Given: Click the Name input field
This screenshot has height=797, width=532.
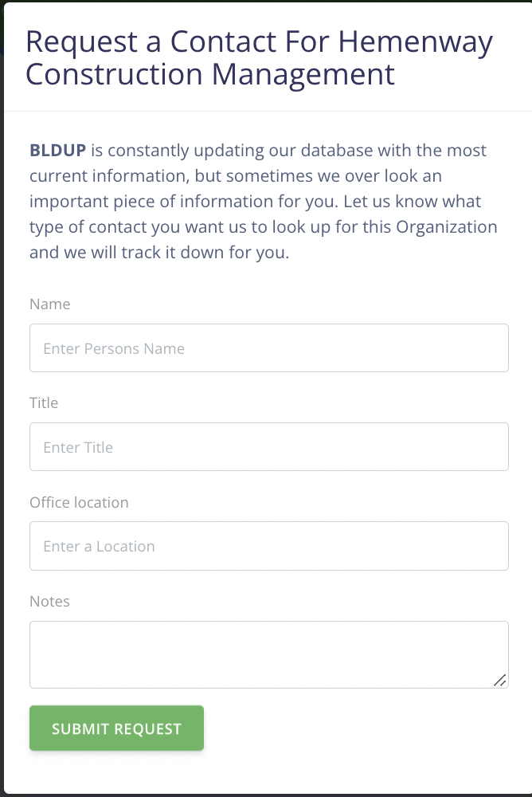Looking at the screenshot, I should point(268,348).
